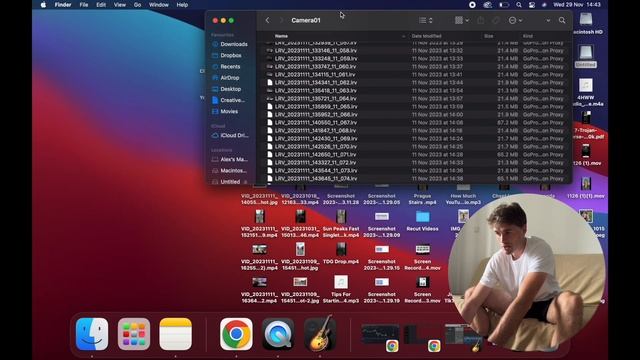
Task: Open Spotlight search from the menu bar
Action: (x=518, y=5)
